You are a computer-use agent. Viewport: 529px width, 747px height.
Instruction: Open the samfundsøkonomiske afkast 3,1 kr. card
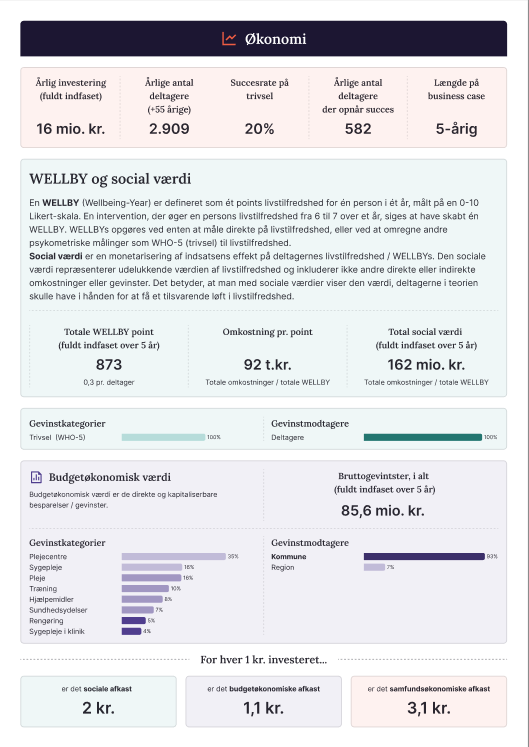coord(429,701)
